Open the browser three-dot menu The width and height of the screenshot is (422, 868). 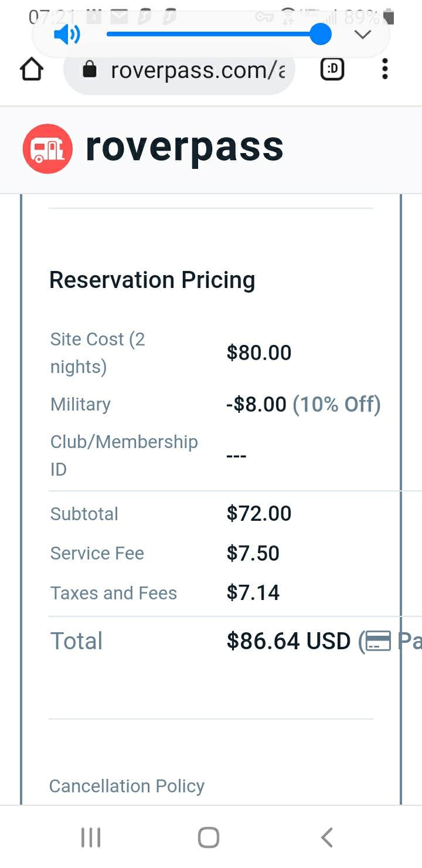[x=384, y=70]
